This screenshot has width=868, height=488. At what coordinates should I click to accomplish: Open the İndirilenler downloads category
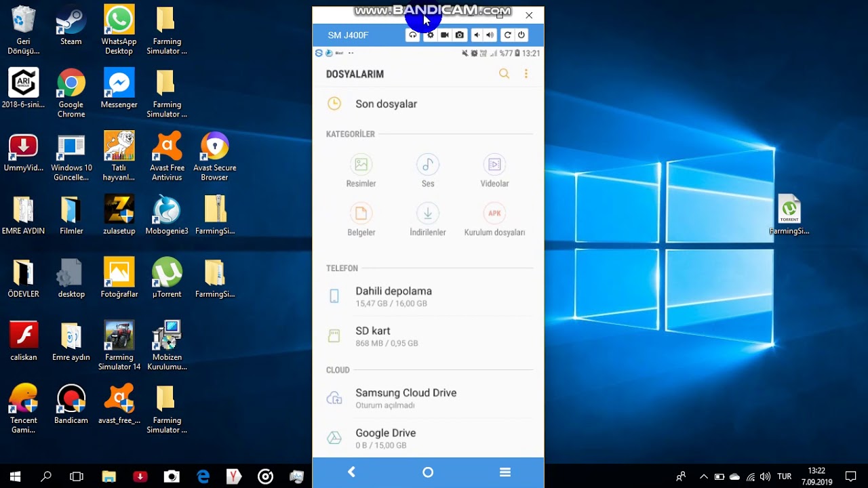coord(428,220)
